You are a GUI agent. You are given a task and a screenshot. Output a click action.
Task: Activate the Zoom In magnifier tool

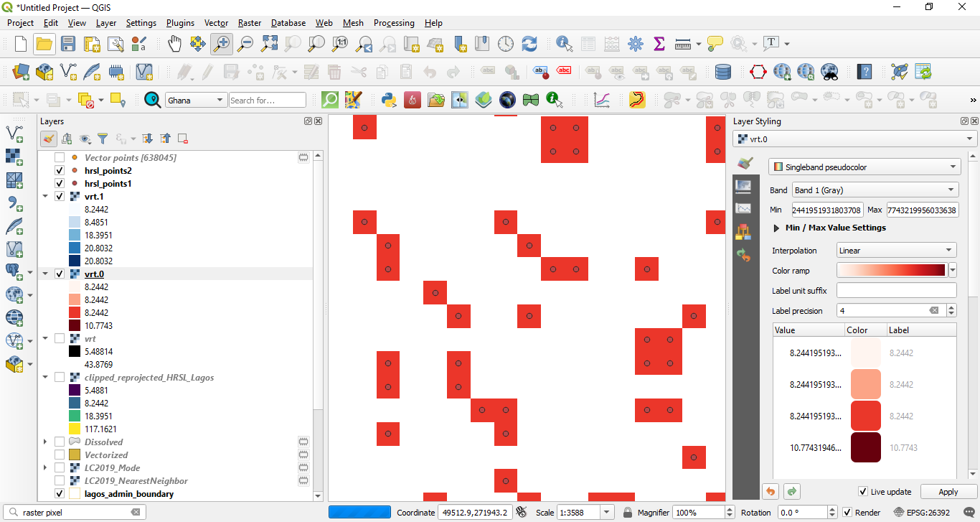coord(221,44)
